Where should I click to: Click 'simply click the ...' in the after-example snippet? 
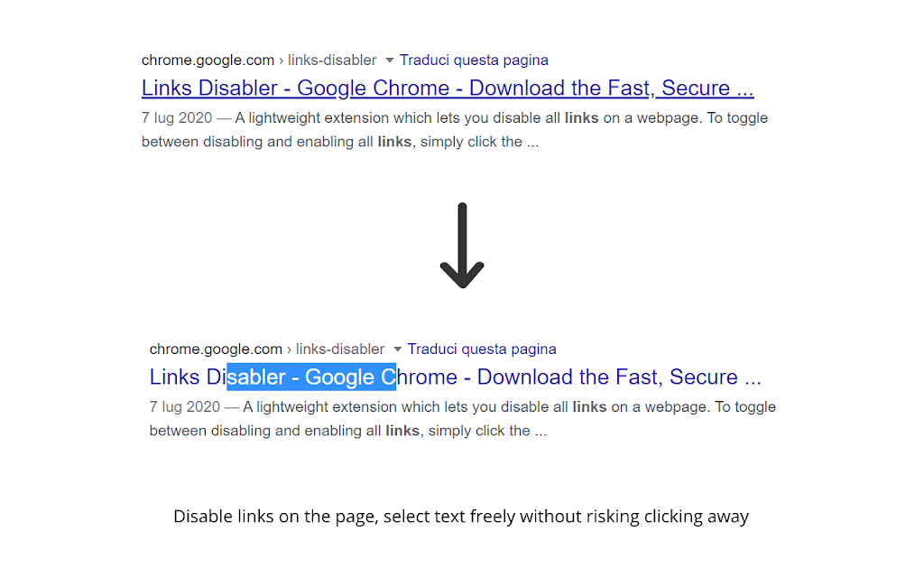487,431
